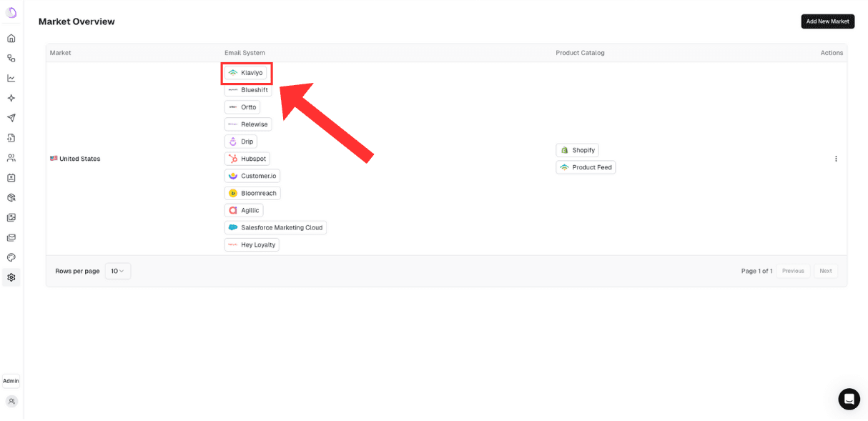Screen dimensions: 868x421
Task: Click the Bloomreach email system chip
Action: tap(252, 193)
